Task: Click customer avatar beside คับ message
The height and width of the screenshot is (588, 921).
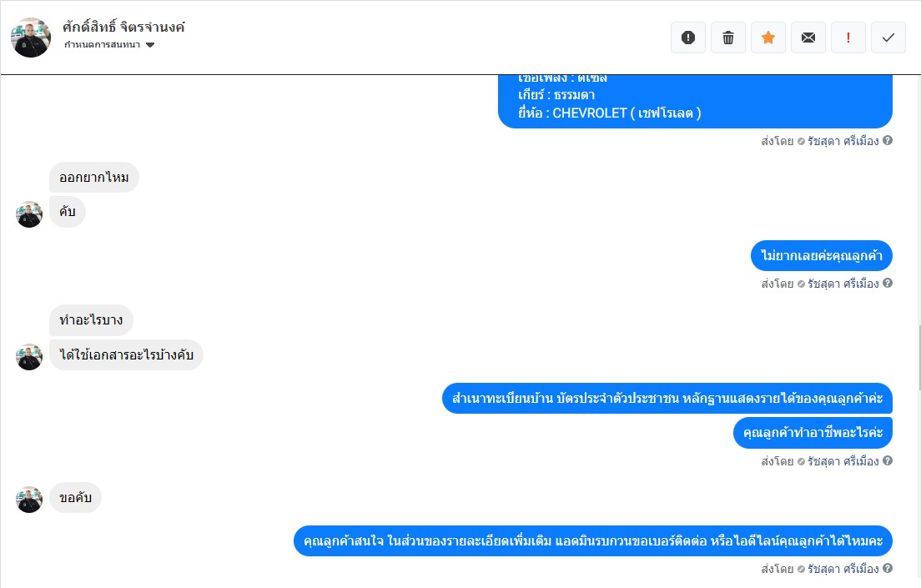Action: pos(28,214)
